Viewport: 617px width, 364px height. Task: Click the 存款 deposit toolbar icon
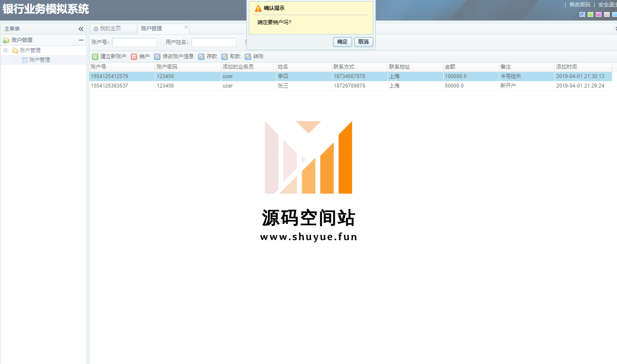[x=201, y=56]
